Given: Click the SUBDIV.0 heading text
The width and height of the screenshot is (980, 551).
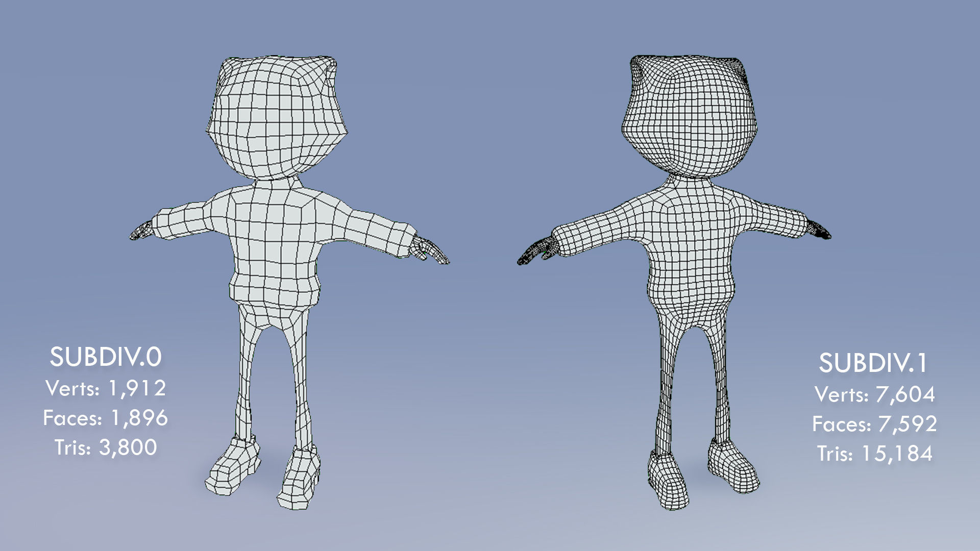Looking at the screenshot, I should pos(106,357).
